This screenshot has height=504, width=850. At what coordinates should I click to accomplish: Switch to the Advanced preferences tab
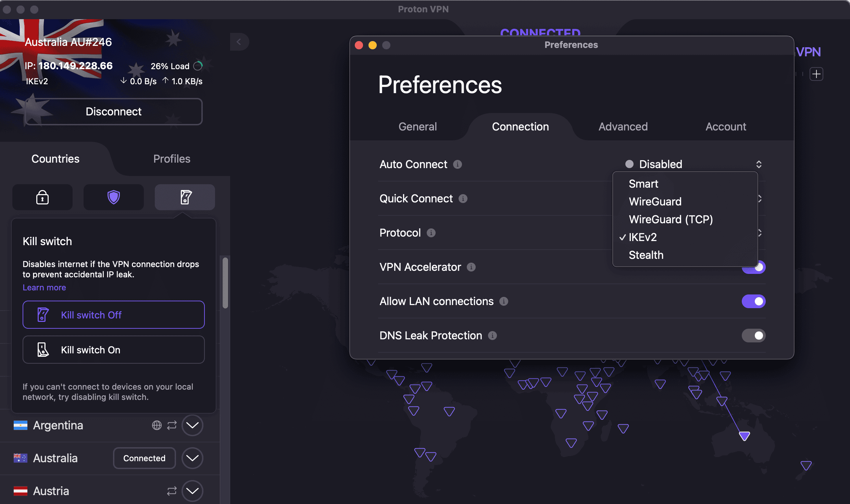tap(623, 126)
